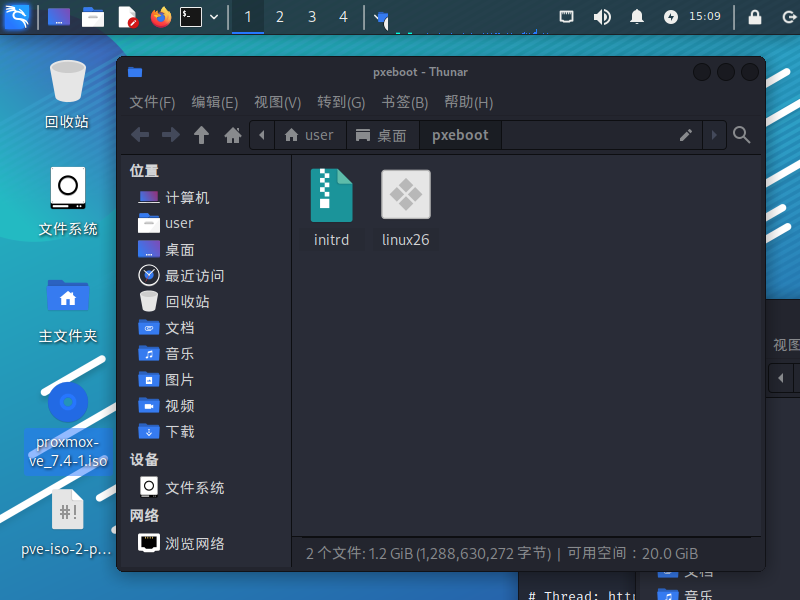Screen dimensions: 800x600
Task: Toggle path bar edit pencil icon
Action: pos(686,135)
